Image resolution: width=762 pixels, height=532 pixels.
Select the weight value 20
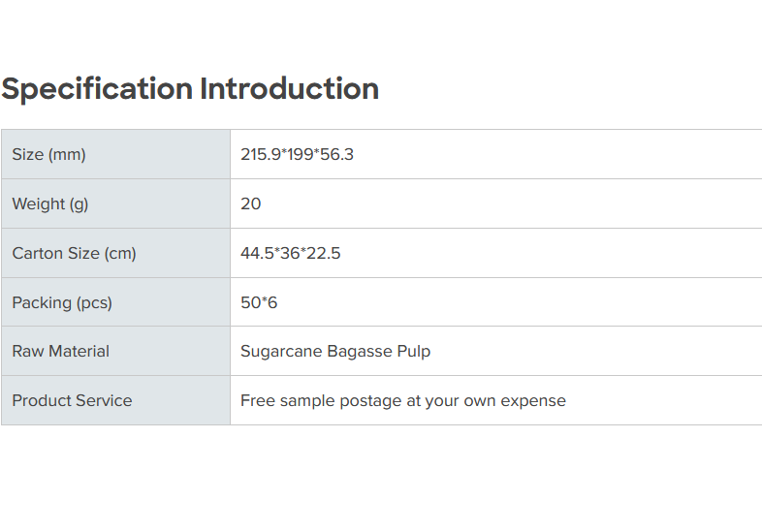point(251,204)
